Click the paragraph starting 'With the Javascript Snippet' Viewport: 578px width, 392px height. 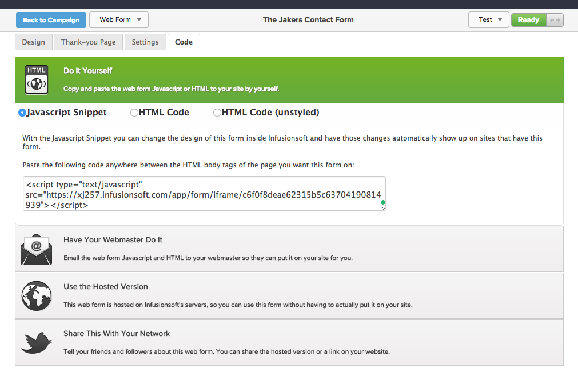[282, 142]
